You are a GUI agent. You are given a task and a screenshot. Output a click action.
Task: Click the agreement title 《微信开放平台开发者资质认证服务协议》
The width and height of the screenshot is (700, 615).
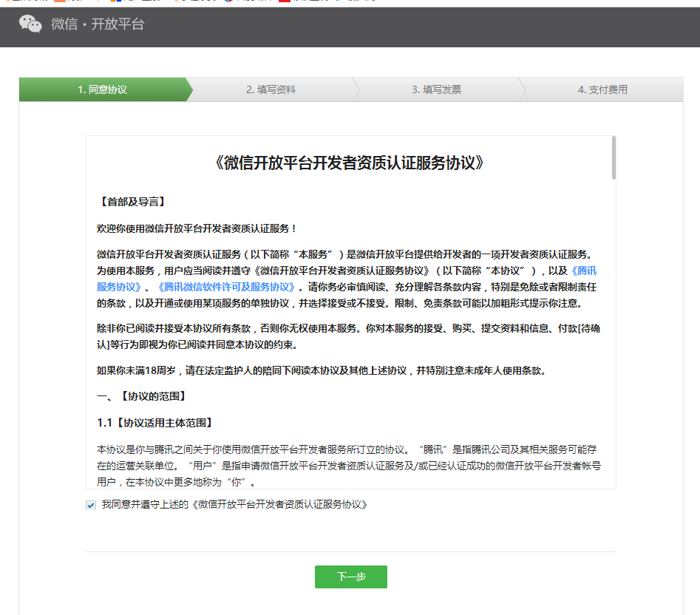pos(350,163)
